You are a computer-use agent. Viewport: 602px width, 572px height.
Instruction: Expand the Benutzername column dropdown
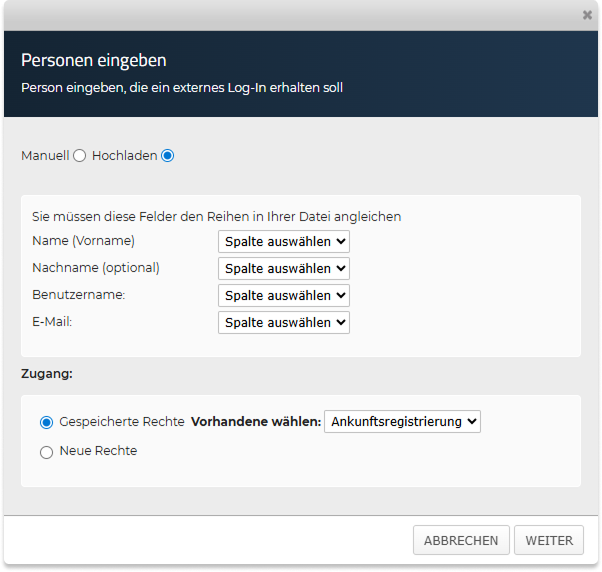[x=283, y=295]
